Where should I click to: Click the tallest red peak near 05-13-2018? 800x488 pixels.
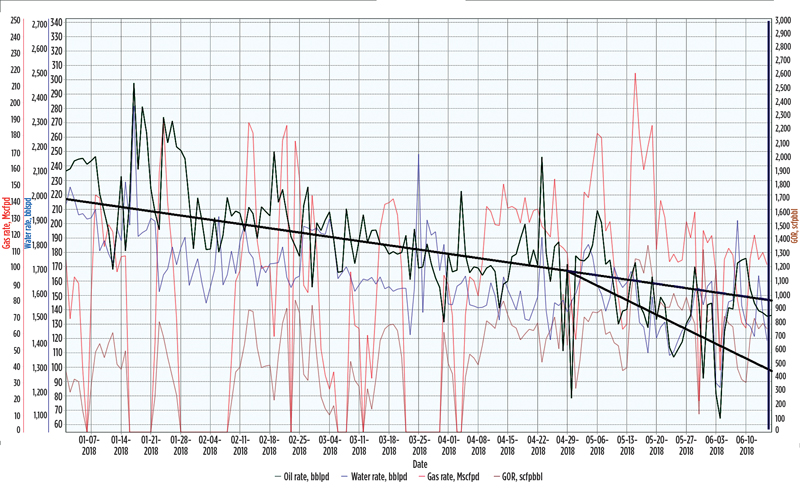pyautogui.click(x=635, y=73)
